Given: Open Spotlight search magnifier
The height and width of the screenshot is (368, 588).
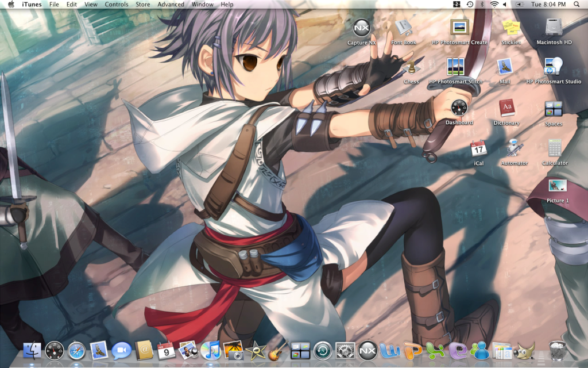Looking at the screenshot, I should point(577,5).
